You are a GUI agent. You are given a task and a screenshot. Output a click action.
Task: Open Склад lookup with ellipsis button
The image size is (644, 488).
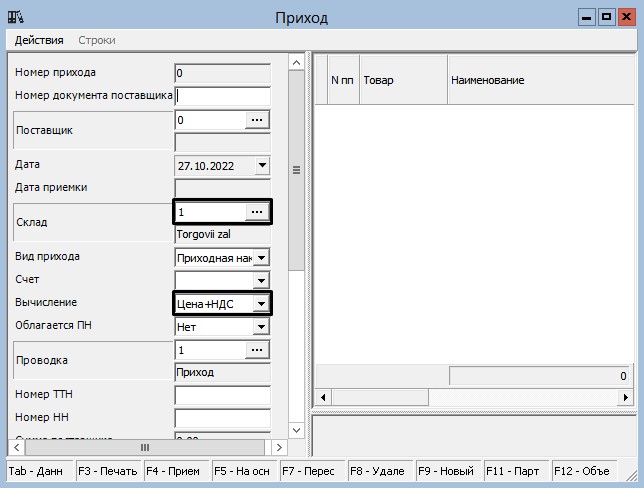258,212
